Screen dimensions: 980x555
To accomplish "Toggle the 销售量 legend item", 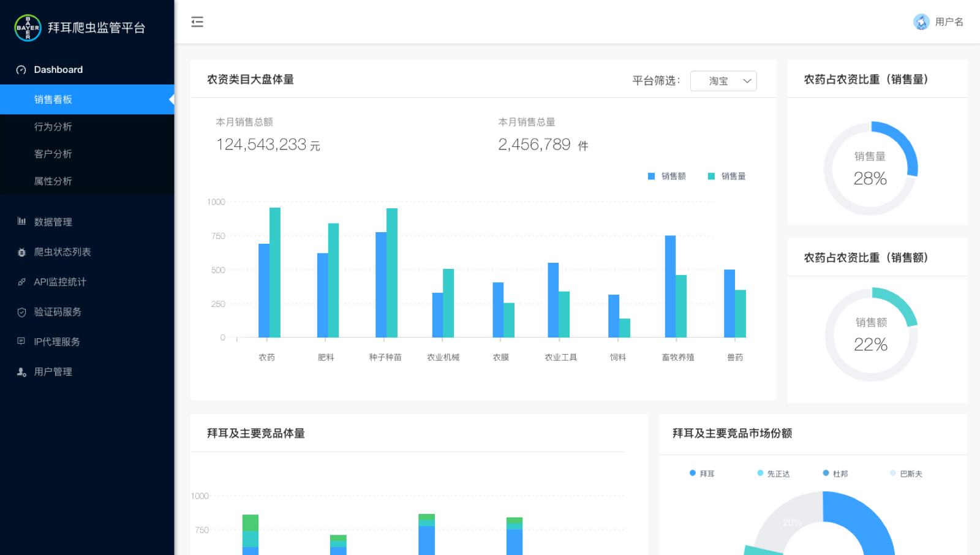I will tap(726, 176).
